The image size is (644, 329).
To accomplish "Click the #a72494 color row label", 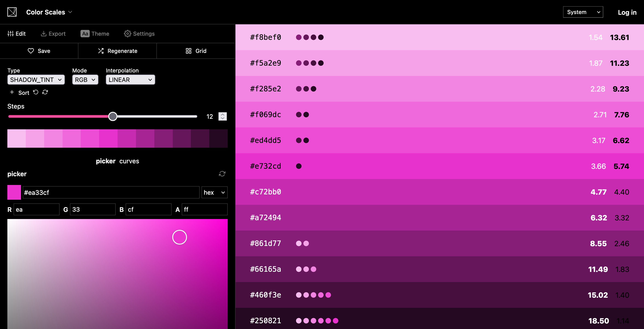I will coord(265,217).
